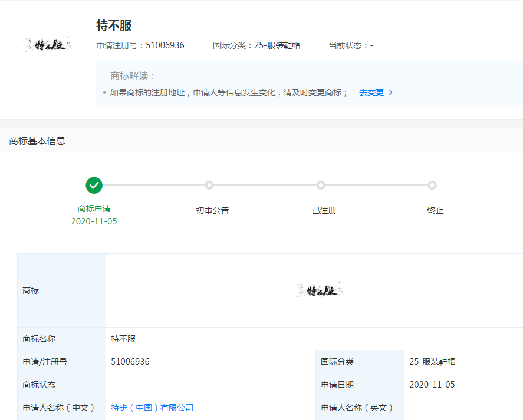Click the trademark logo thumbnail at top left
The height and width of the screenshot is (420, 523).
tap(47, 43)
